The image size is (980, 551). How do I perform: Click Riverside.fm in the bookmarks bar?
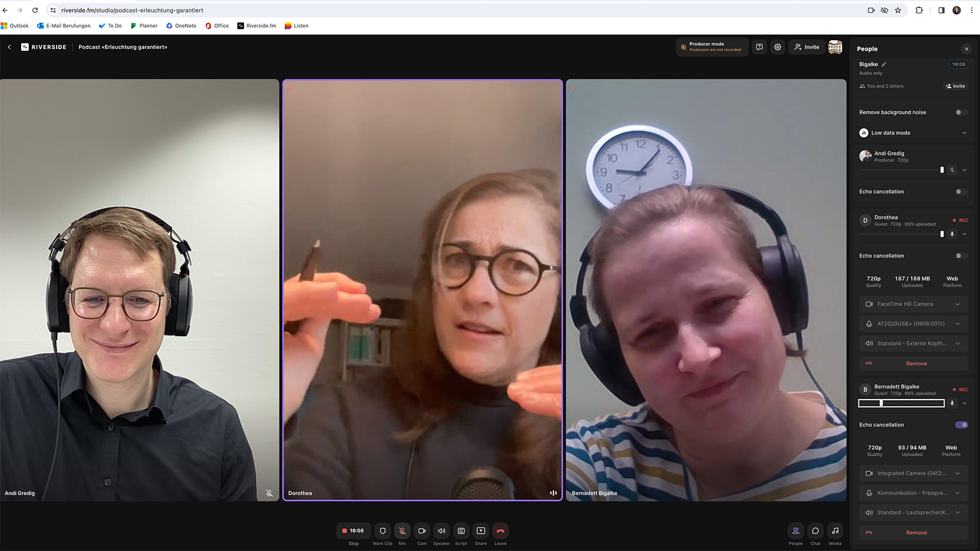[256, 26]
